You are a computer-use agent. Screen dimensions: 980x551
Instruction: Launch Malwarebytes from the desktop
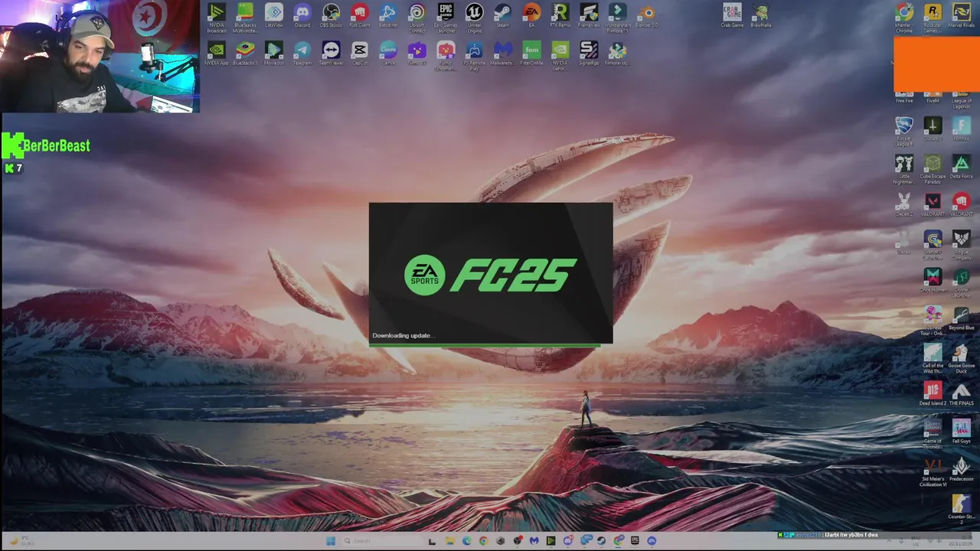tap(502, 54)
